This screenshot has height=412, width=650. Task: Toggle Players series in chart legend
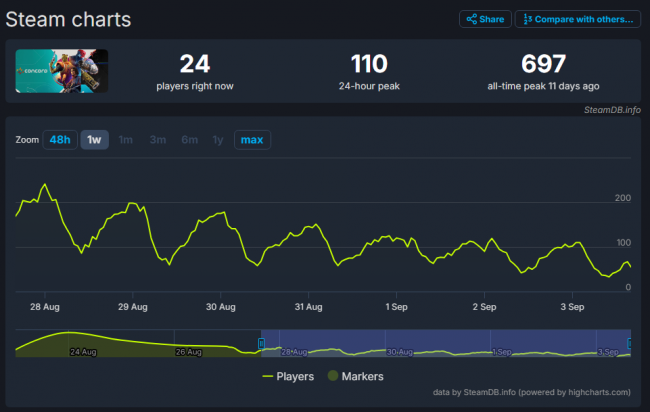pyautogui.click(x=288, y=377)
